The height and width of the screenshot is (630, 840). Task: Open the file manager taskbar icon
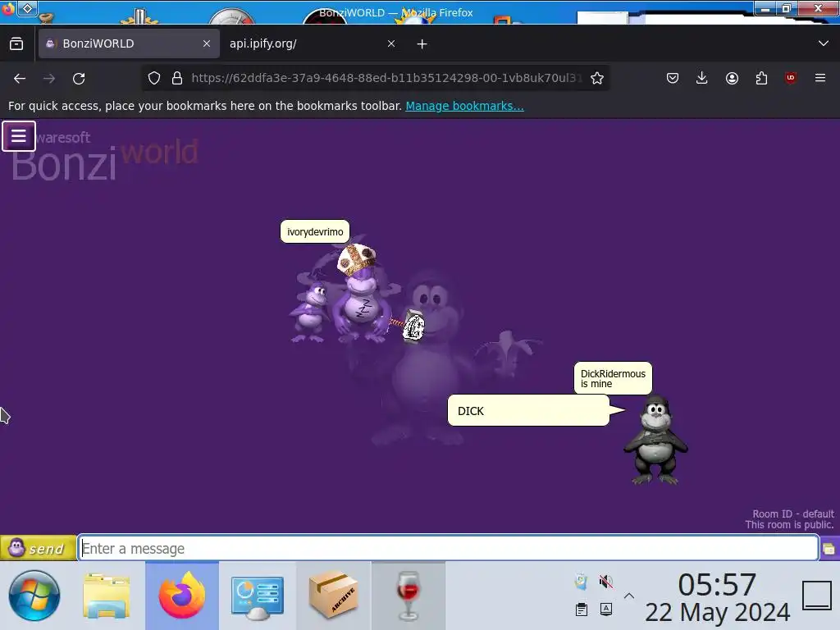pyautogui.click(x=107, y=596)
